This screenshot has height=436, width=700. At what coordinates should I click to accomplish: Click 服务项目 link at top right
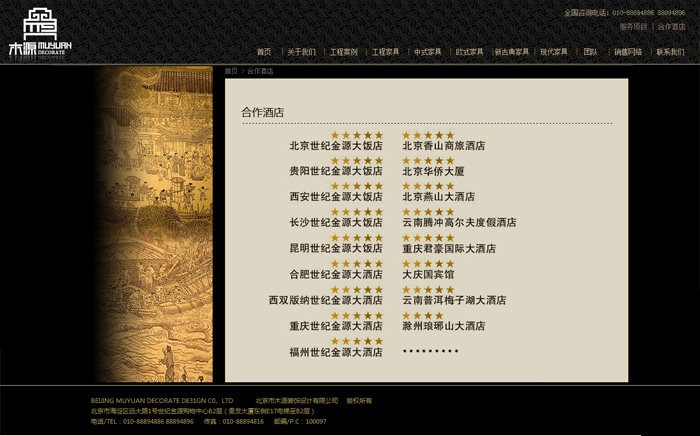[x=633, y=27]
